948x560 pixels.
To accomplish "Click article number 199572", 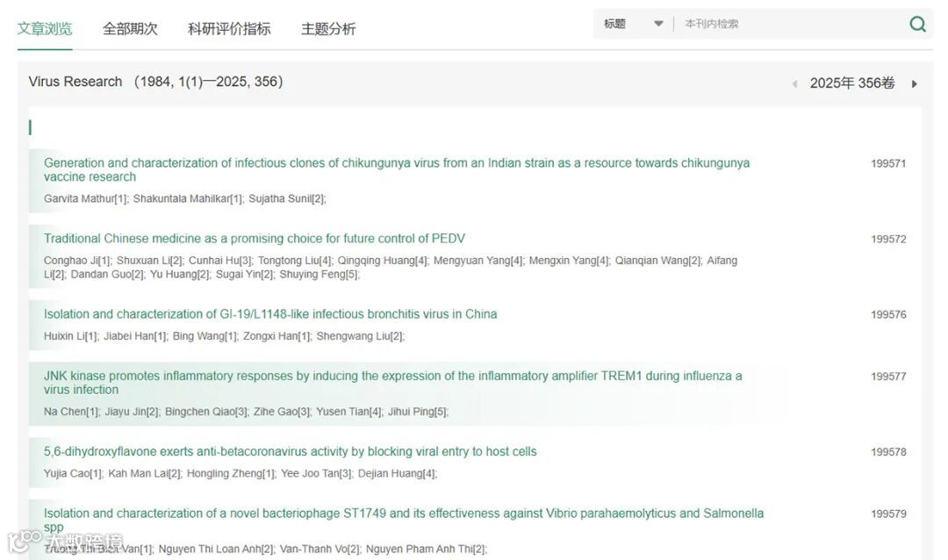I will coord(888,239).
